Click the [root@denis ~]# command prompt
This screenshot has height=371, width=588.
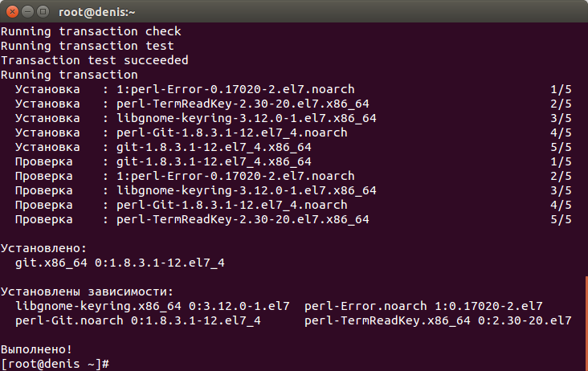(55, 364)
